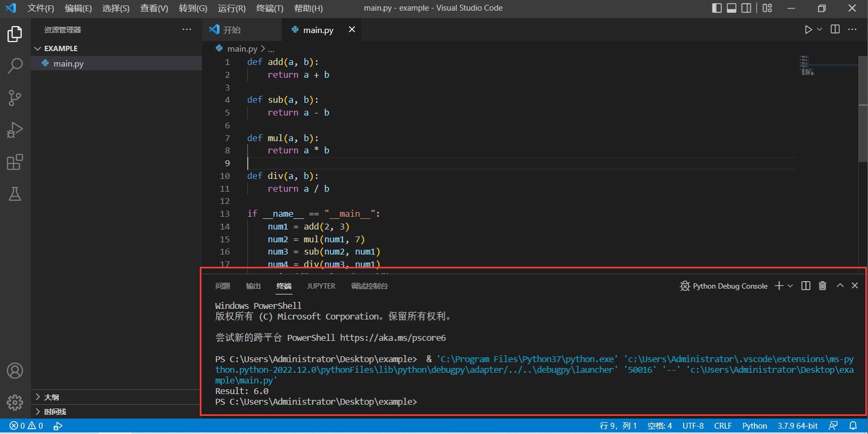The image size is (868, 434).
Task: Switch to the 调试控制台 panel tab
Action: [369, 286]
